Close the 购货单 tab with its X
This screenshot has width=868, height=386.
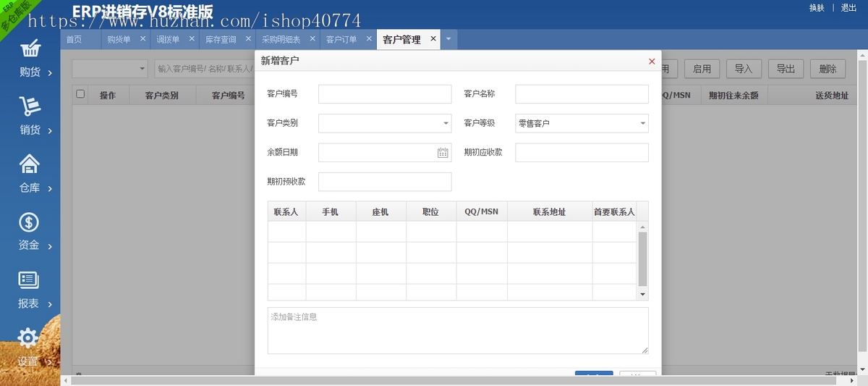(x=142, y=39)
